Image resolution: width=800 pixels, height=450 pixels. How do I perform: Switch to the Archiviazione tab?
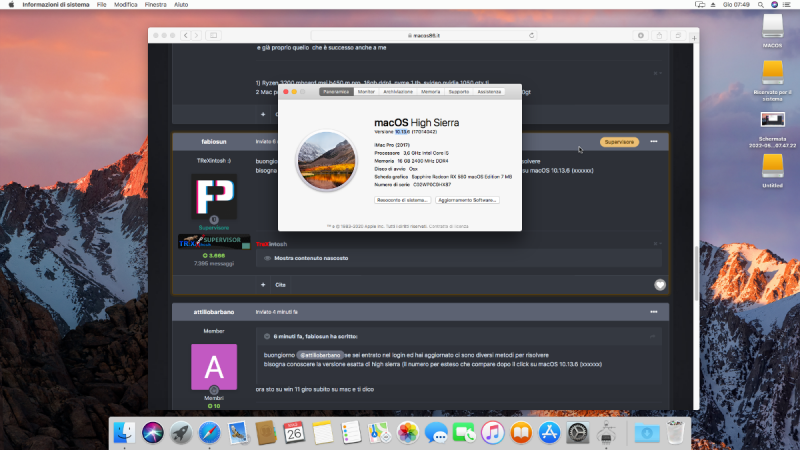[398, 92]
